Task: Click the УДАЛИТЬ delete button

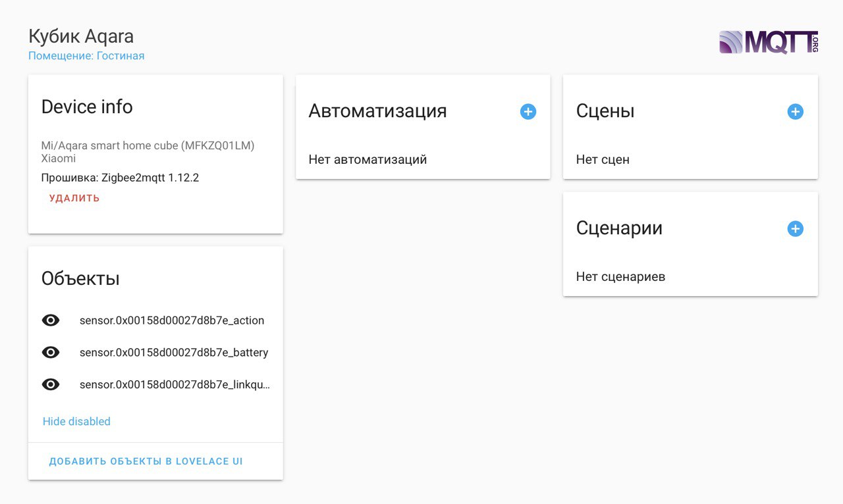Action: click(x=74, y=198)
